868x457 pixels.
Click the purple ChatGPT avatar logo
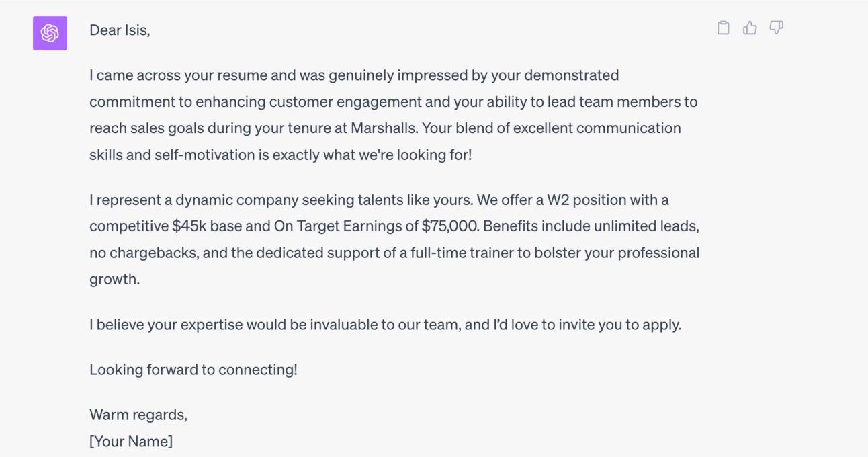[x=50, y=33]
